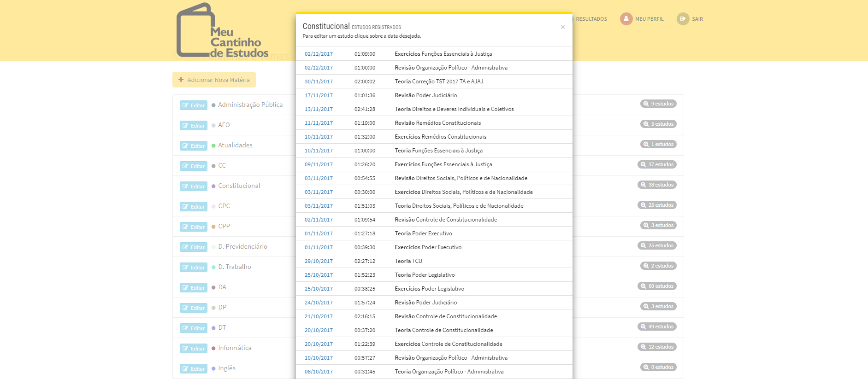Edit the AFO subject
Image resolution: width=868 pixels, height=379 pixels.
coord(194,126)
